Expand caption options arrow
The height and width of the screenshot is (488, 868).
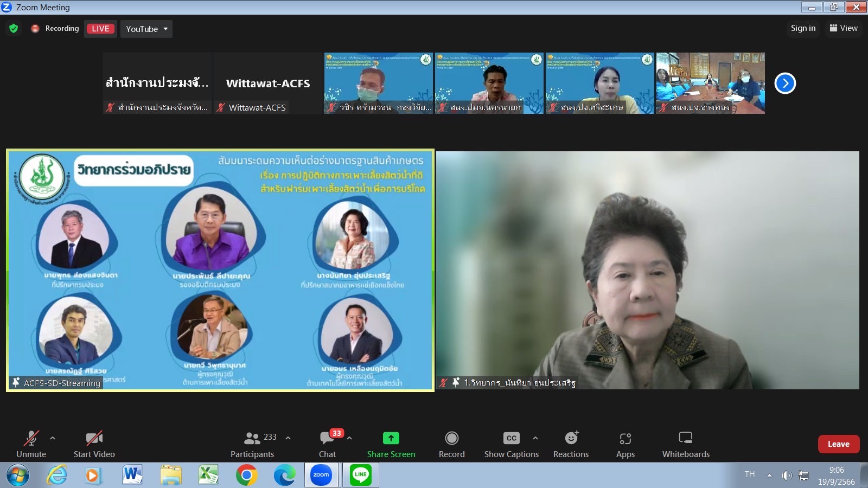535,438
